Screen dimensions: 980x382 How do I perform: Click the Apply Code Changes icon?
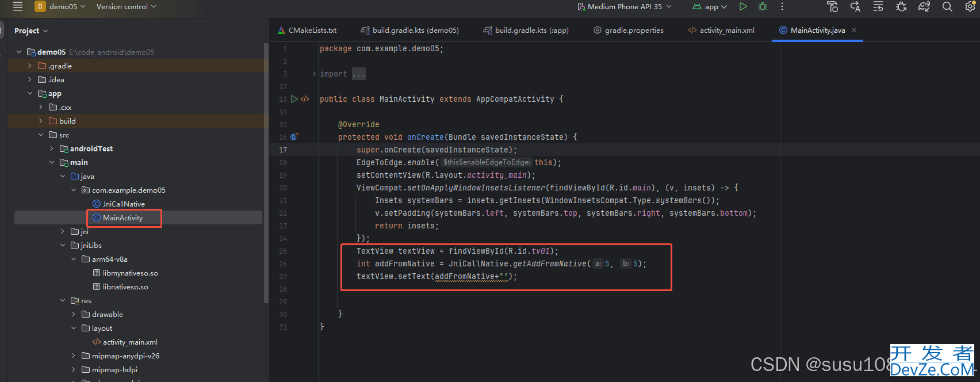point(878,6)
